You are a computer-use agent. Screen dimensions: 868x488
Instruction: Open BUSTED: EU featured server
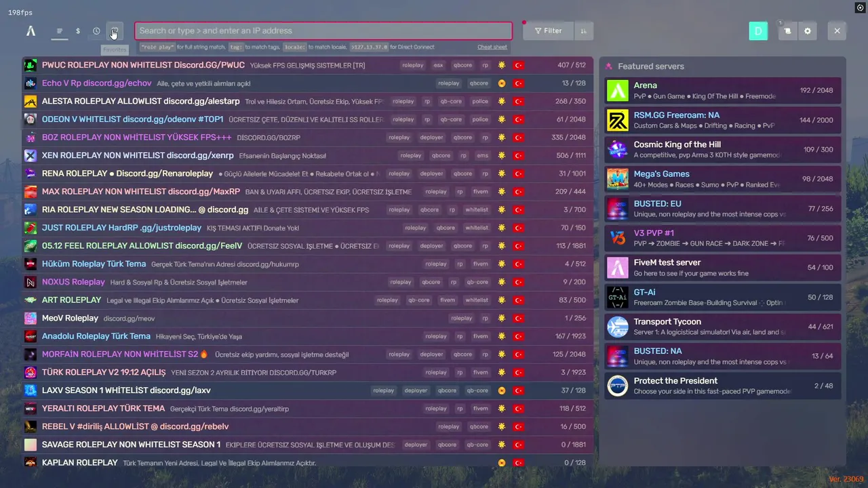(723, 209)
